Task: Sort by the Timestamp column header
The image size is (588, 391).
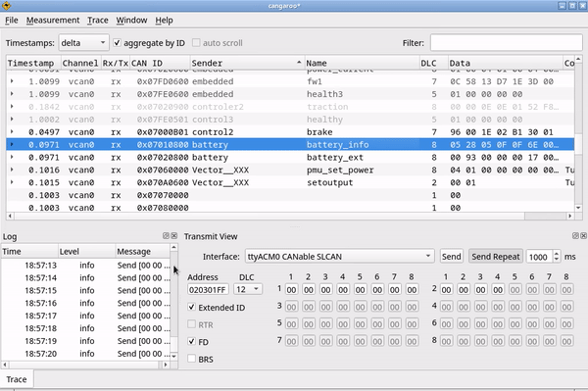Action: 33,63
